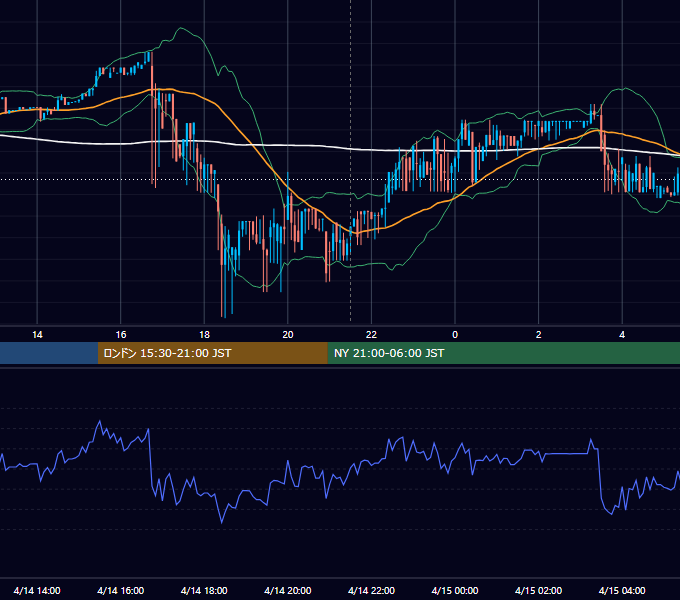Image resolution: width=680 pixels, height=600 pixels.
Task: Click the '4/15 04:00' label on indicator axis
Action: pos(622,590)
